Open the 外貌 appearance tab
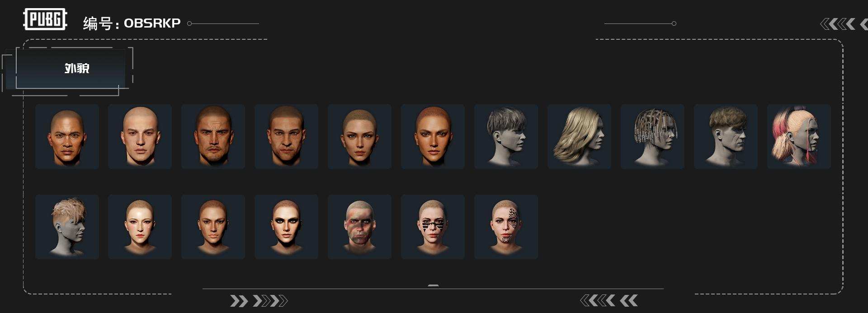The width and height of the screenshot is (868, 313). [x=70, y=69]
